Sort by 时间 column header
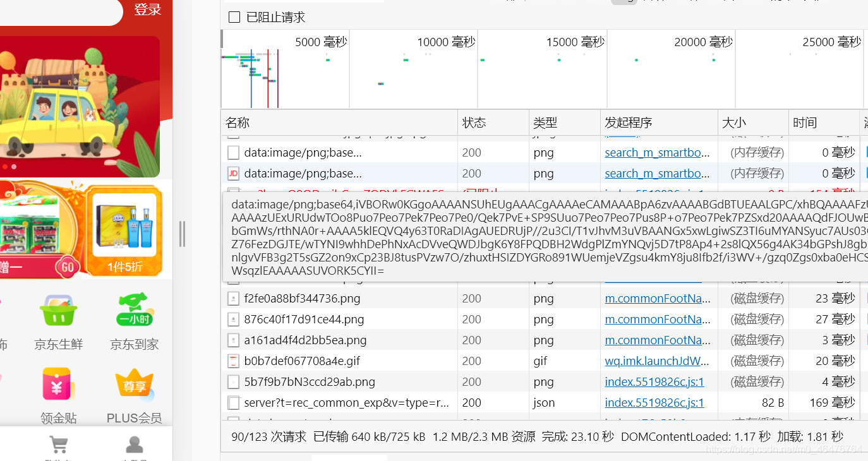The height and width of the screenshot is (461, 868). (824, 123)
